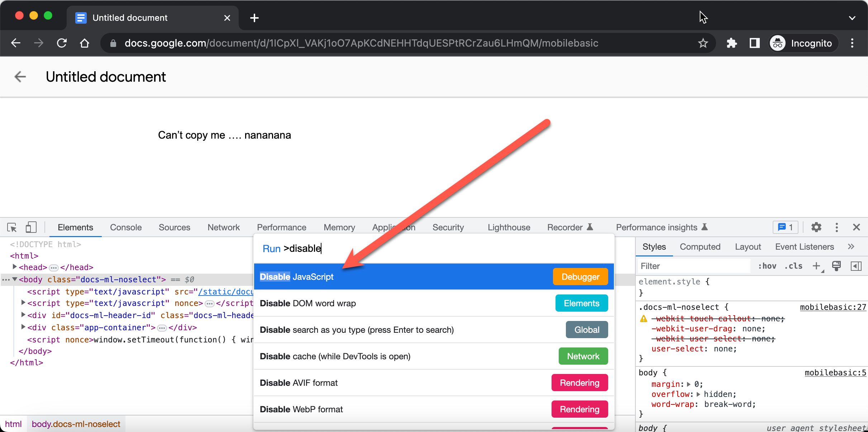Open DevTools settings gear
Image resolution: width=868 pixels, height=432 pixels.
(x=817, y=227)
